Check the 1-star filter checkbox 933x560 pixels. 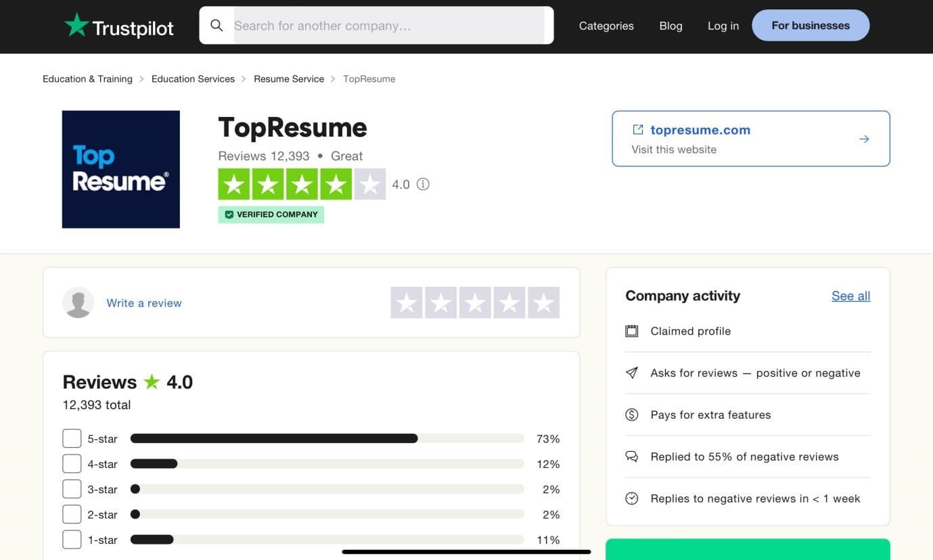point(72,540)
